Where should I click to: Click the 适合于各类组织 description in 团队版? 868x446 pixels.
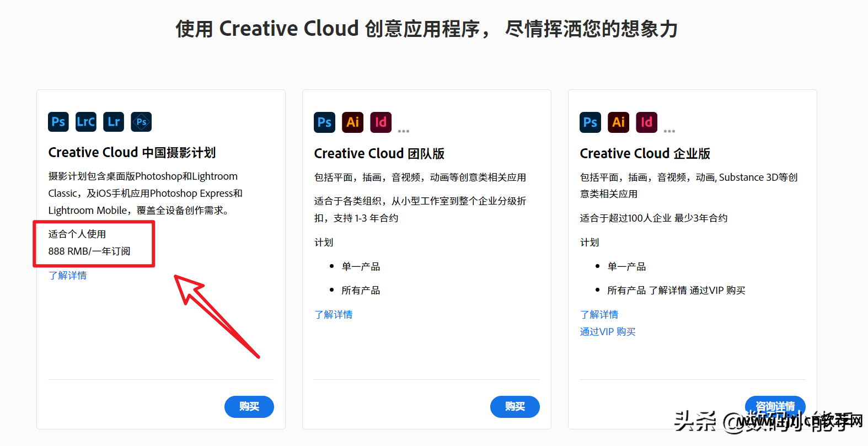[420, 209]
